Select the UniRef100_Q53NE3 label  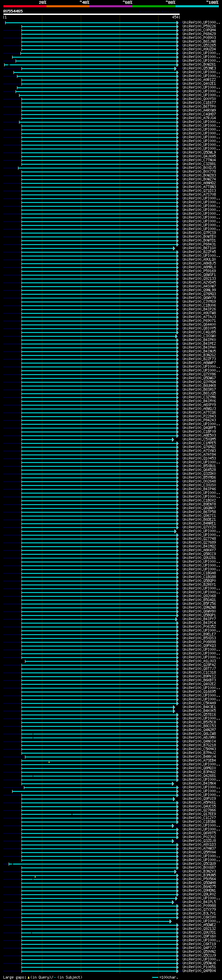pyautogui.click(x=199, y=68)
